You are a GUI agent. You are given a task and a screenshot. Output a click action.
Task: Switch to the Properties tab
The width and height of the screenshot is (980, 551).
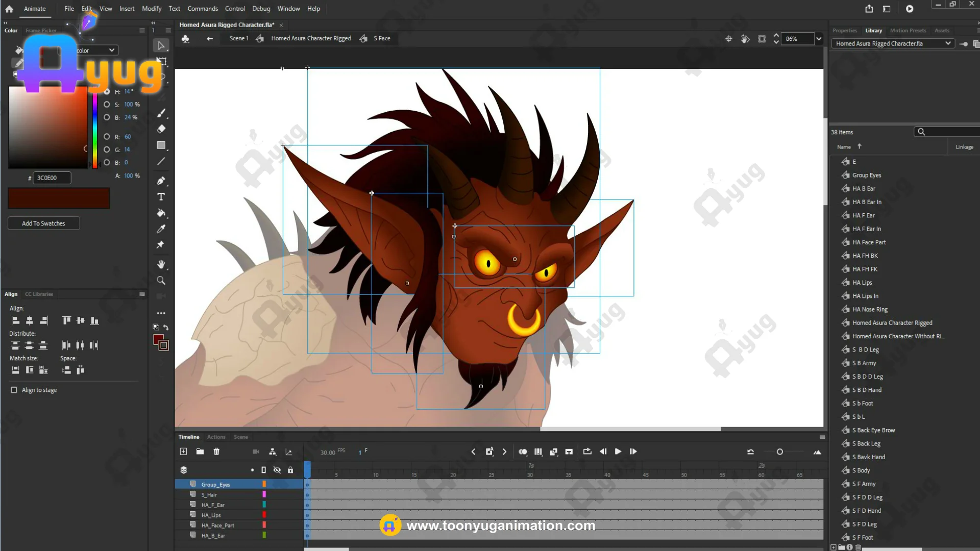844,31
